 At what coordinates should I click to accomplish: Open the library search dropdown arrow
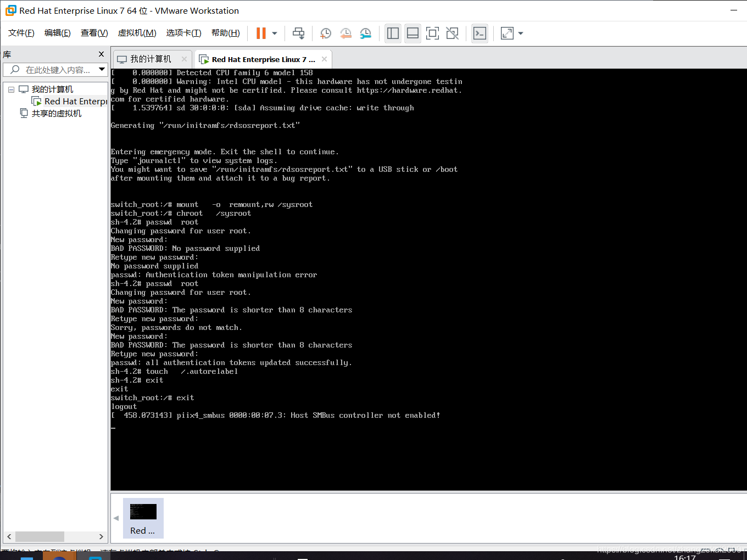102,70
